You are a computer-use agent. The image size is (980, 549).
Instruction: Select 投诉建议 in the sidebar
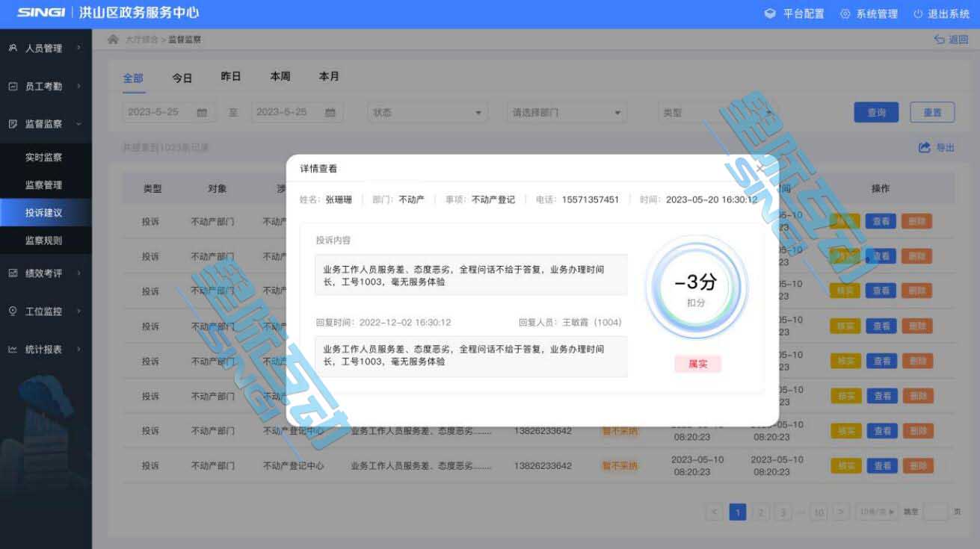(46, 213)
